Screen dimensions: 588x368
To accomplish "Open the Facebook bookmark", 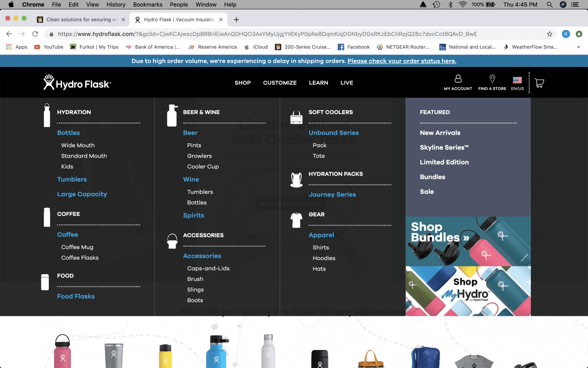I will (354, 47).
